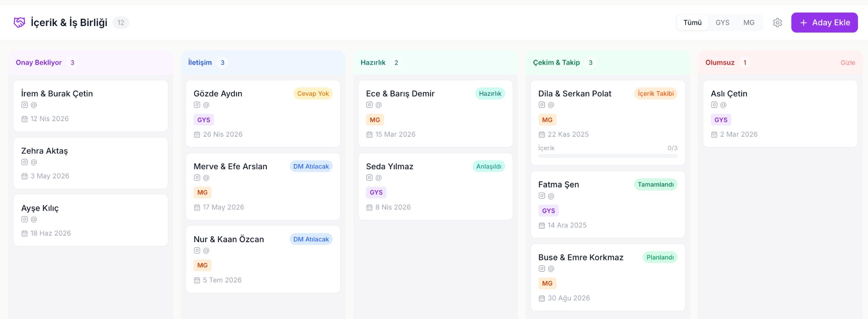Click the Tamamlandı status badge
Screen dimensions: 868x319
[656, 185]
